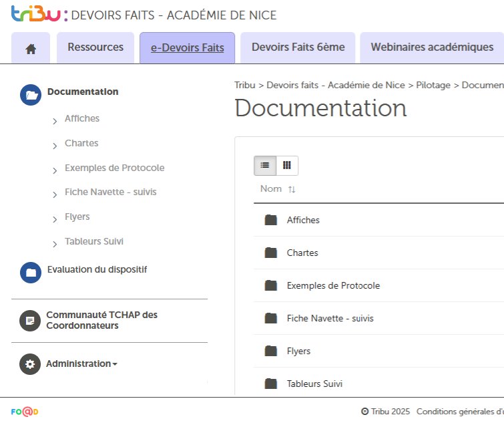Open Fiche Navette - suivis in sidebar tree
The width and height of the screenshot is (504, 421).
(111, 192)
